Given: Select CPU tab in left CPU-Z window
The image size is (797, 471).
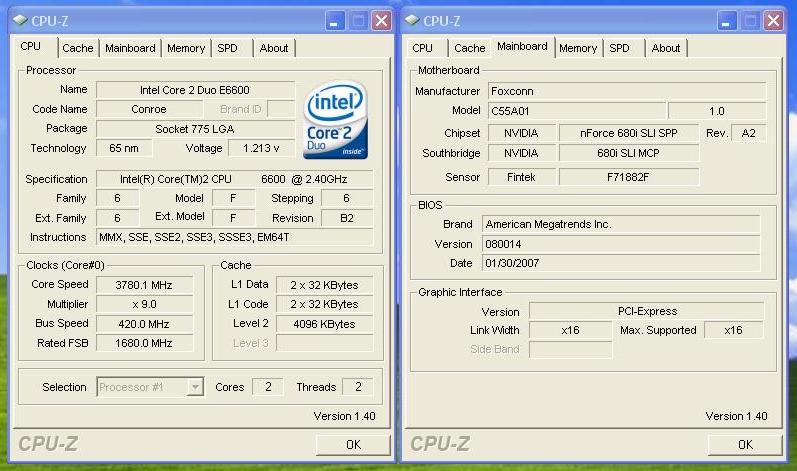Looking at the screenshot, I should pyautogui.click(x=30, y=46).
